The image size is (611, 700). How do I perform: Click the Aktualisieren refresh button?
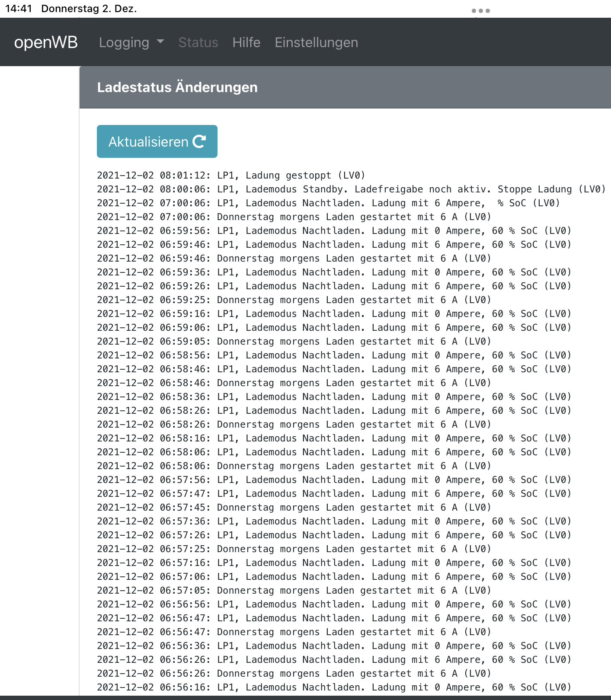pyautogui.click(x=157, y=141)
